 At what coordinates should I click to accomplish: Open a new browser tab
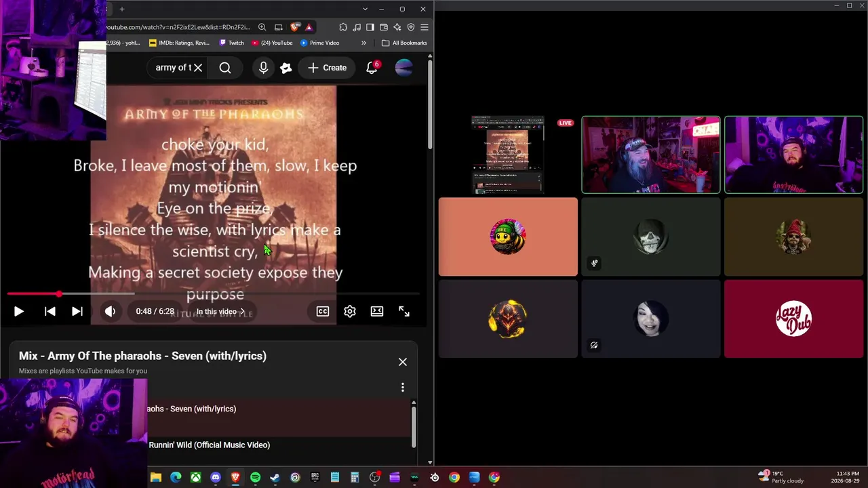click(x=122, y=9)
